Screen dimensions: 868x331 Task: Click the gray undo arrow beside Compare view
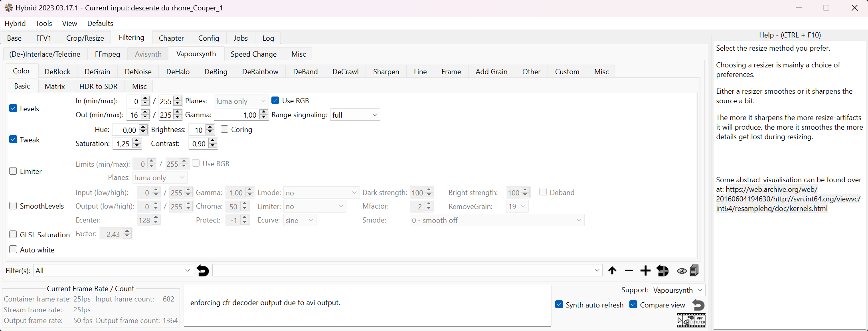pyautogui.click(x=698, y=305)
